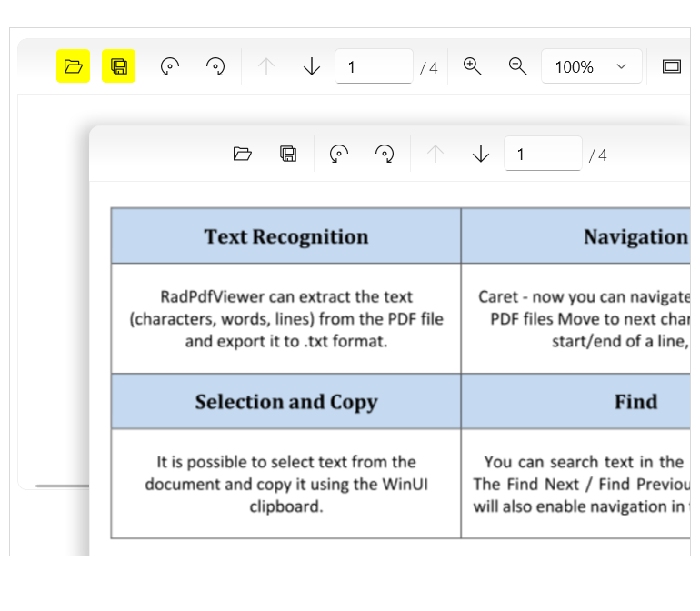
Task: Click the page number box in inner toolbar
Action: tap(543, 154)
